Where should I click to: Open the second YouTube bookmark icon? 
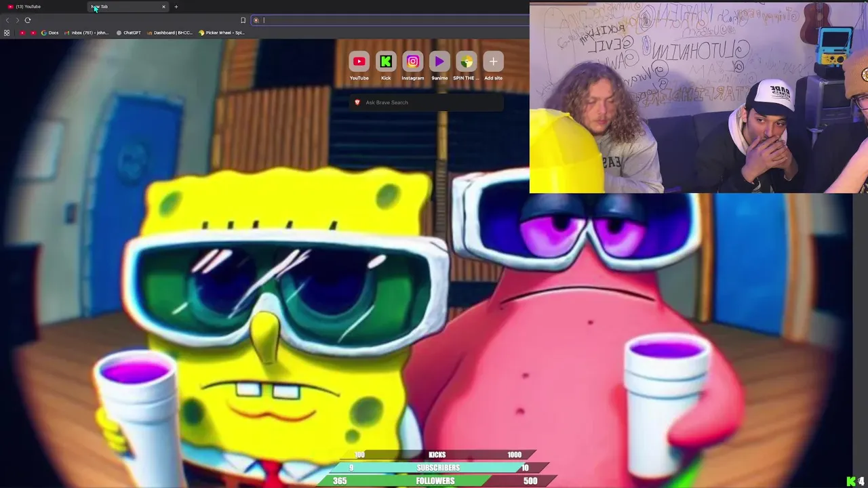click(x=33, y=33)
